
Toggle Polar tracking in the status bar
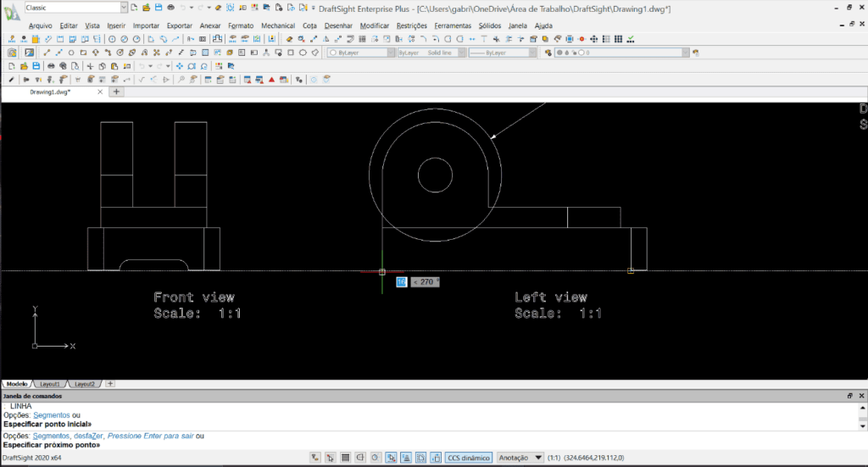point(376,458)
